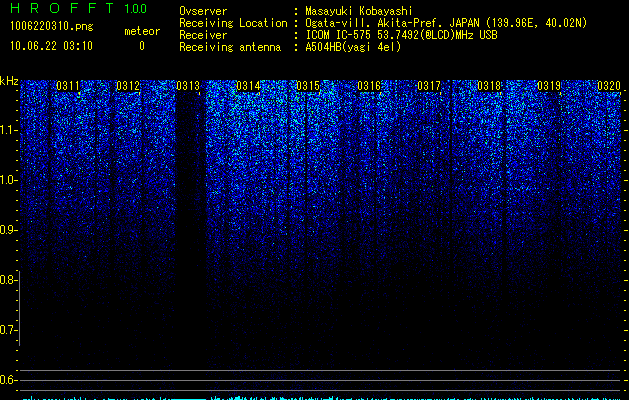Click the kHz axis unit label
Image resolution: width=629 pixels, height=400 pixels.
coord(9,81)
